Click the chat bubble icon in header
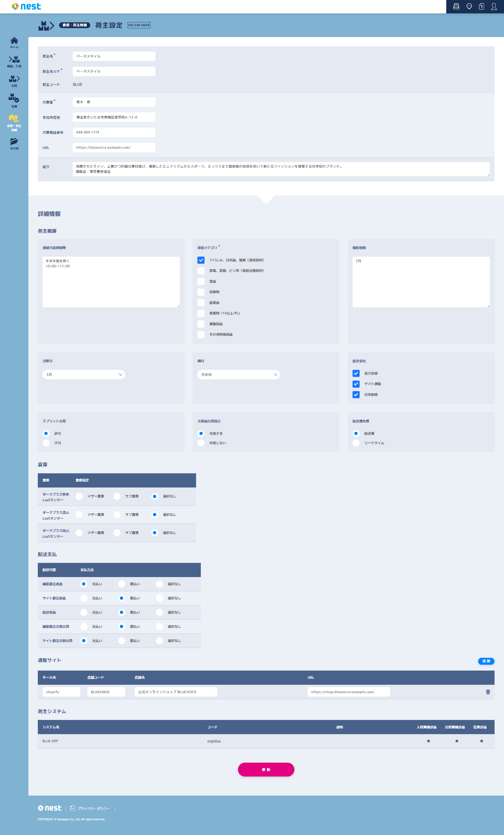The image size is (504, 835). (469, 7)
